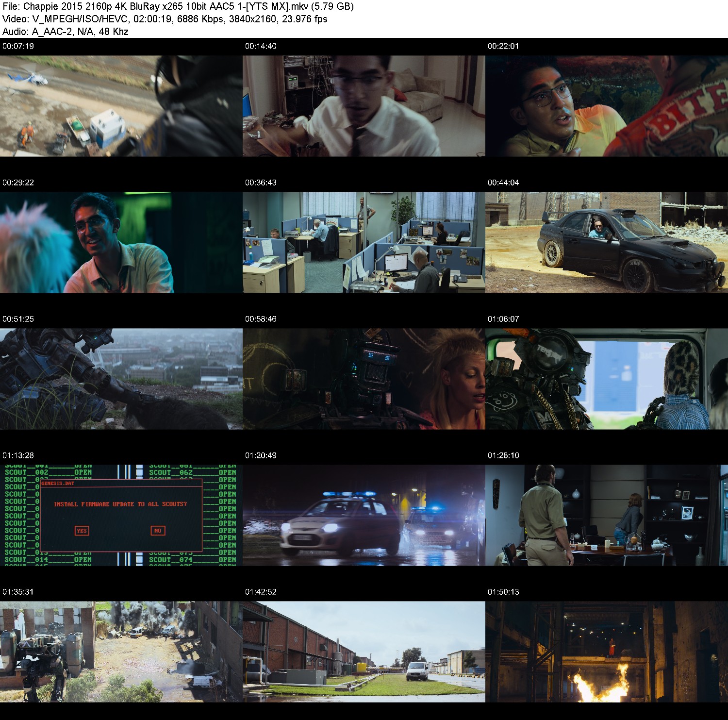This screenshot has width=728, height=720.
Task: Open the firmware screen thumbnail at 01:13:28
Action: [121, 515]
